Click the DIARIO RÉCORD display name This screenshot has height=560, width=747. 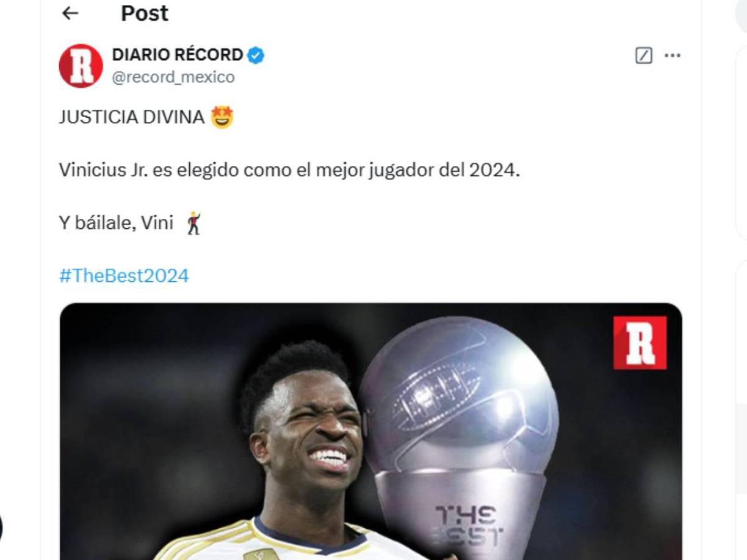coord(178,54)
